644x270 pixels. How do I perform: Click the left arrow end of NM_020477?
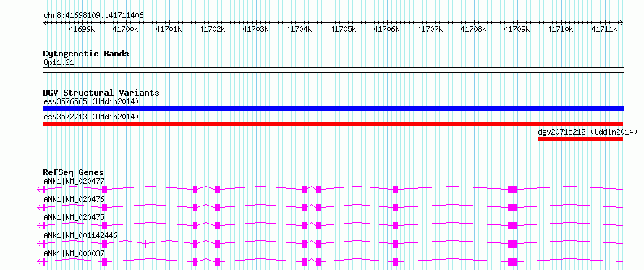(x=39, y=190)
